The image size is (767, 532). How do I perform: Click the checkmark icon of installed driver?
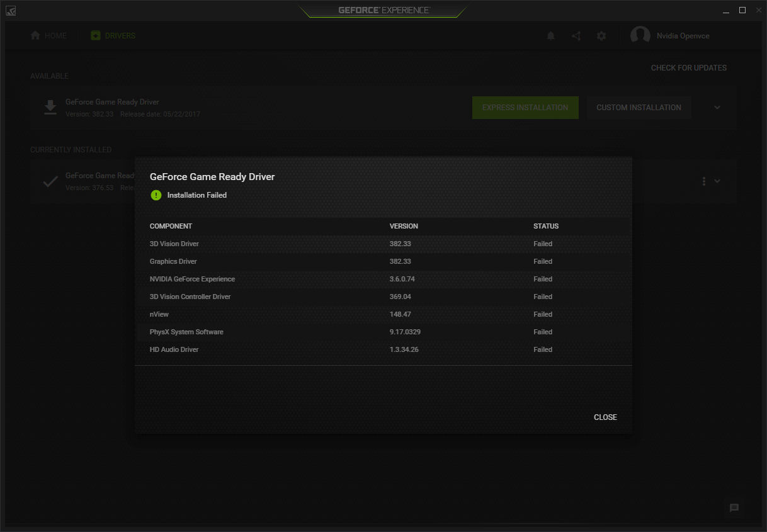coord(50,181)
